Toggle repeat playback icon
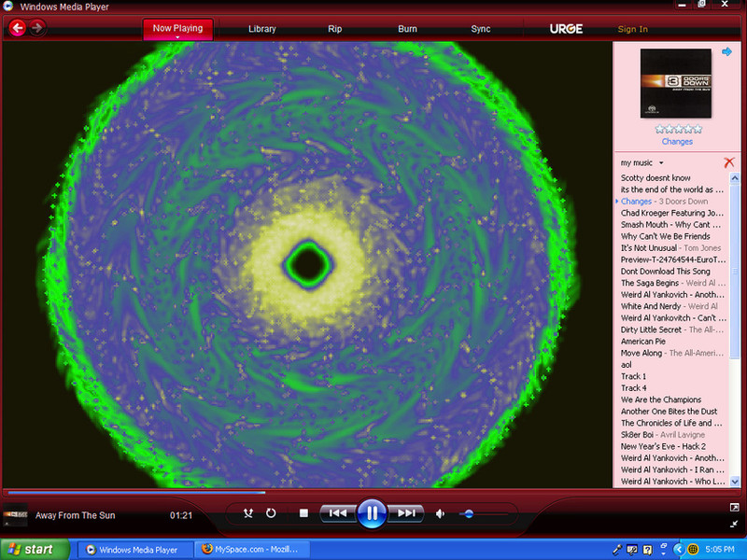The image size is (747, 560). pos(271,512)
